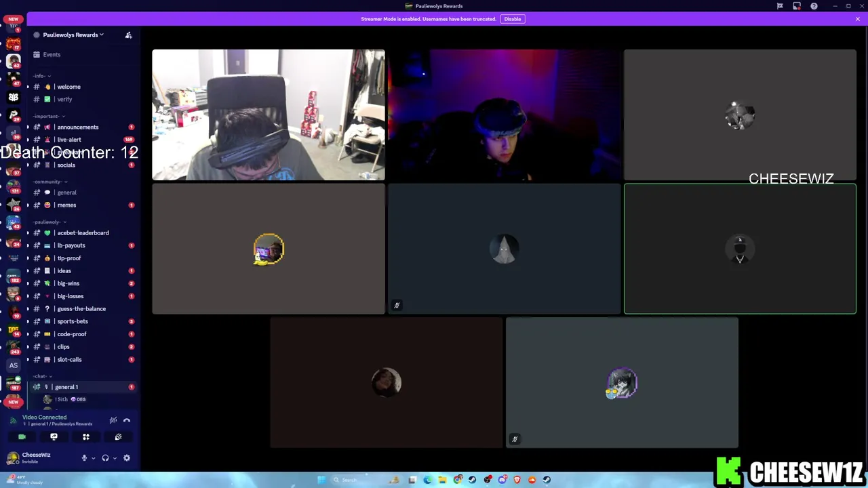Screen dimensions: 868x488
Task: Open the AS server in sidebar
Action: (13, 365)
